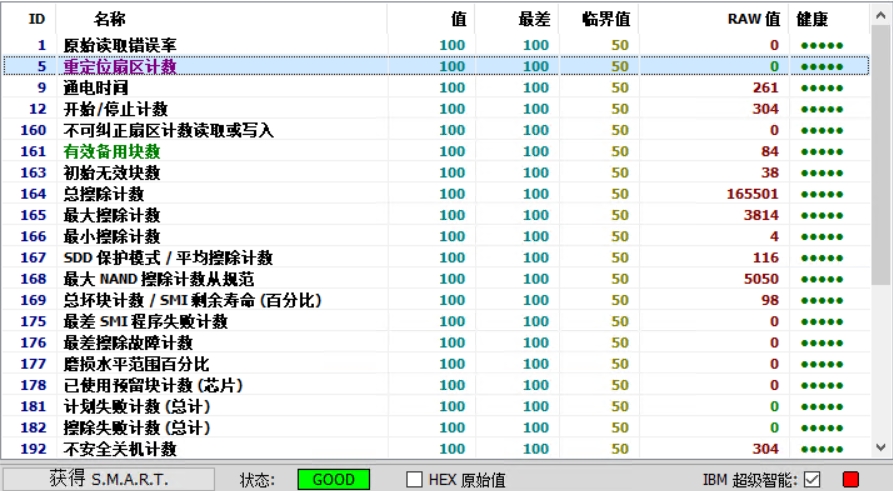Click the RAW value 165501
The image size is (893, 491).
[x=752, y=194]
